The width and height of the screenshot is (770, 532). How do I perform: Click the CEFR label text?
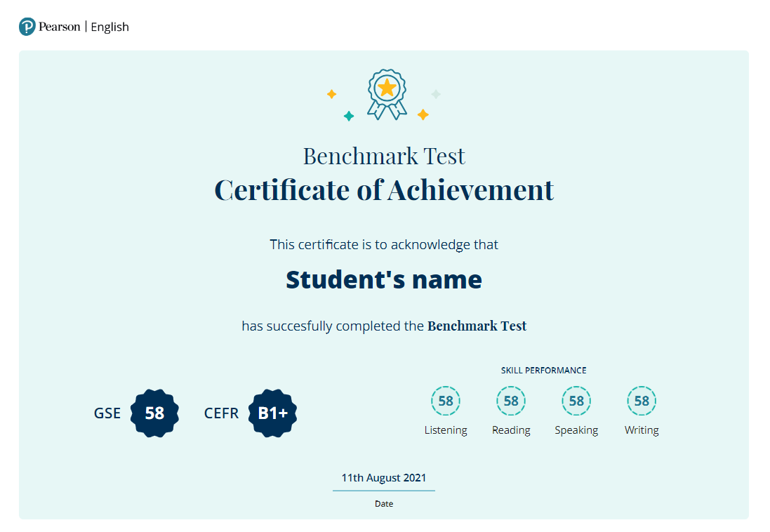click(221, 413)
